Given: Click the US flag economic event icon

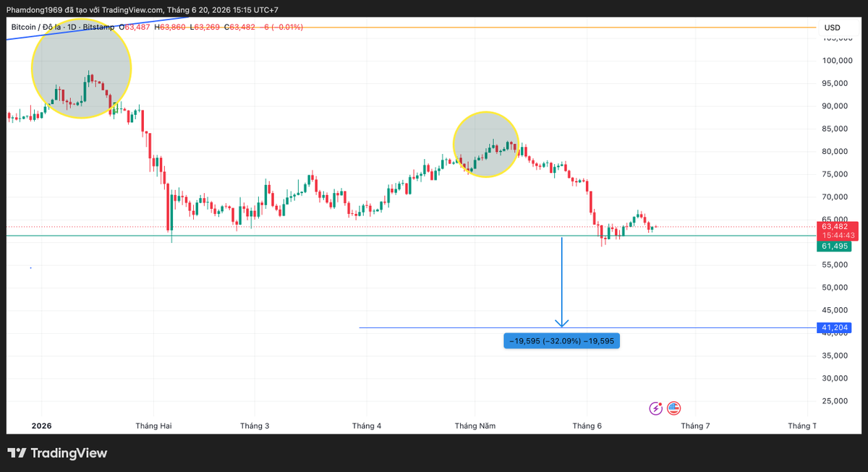Looking at the screenshot, I should pos(673,408).
